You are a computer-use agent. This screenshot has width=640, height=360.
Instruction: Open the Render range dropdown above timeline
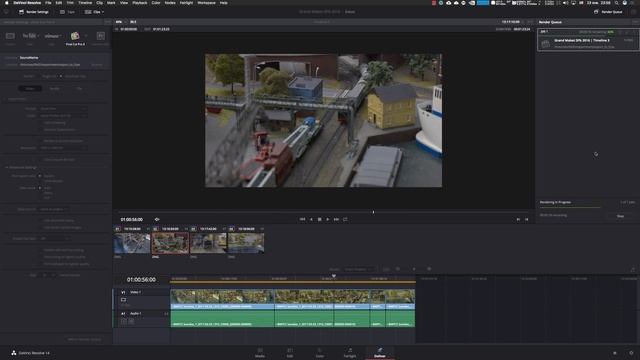pyautogui.click(x=359, y=269)
